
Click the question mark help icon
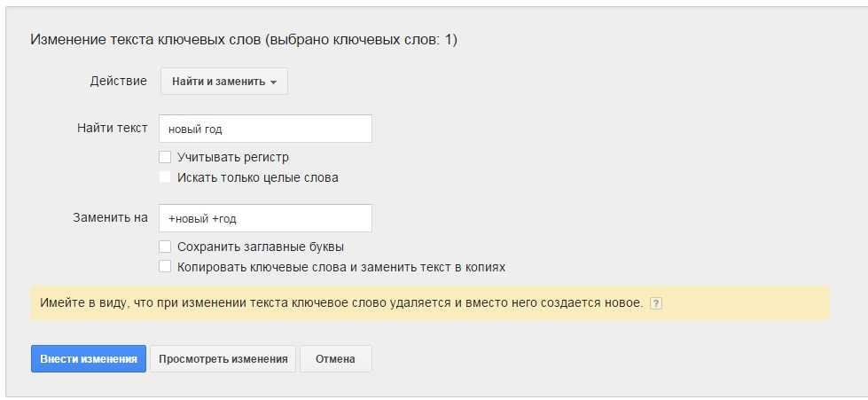click(656, 303)
